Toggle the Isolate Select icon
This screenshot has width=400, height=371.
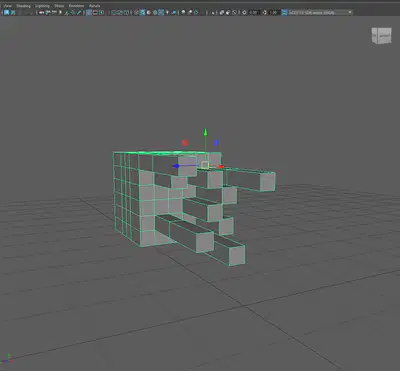point(213,12)
